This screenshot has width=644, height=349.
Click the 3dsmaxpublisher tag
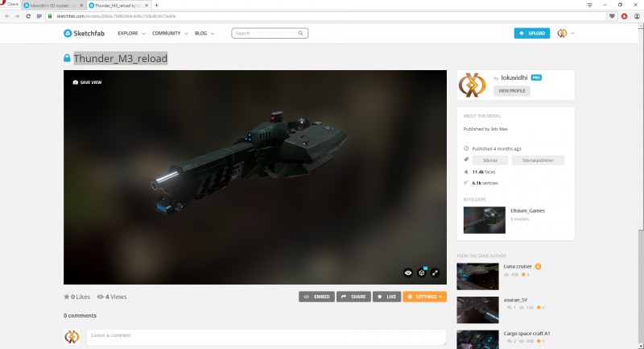[x=538, y=160]
